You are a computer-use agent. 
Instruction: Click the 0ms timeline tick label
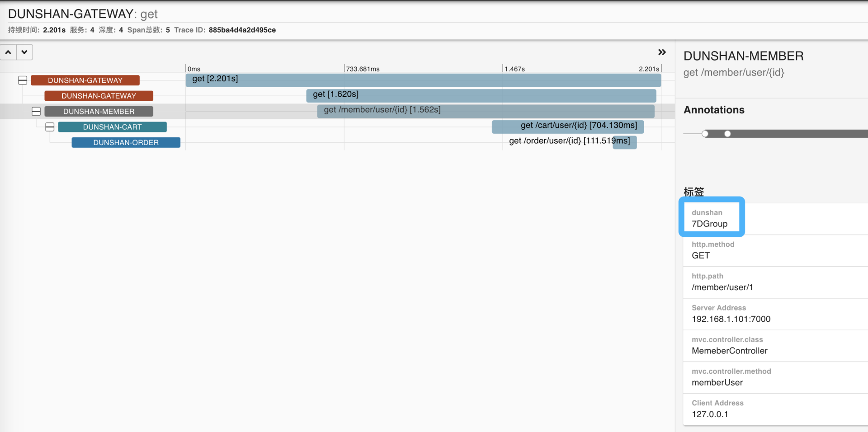point(194,69)
